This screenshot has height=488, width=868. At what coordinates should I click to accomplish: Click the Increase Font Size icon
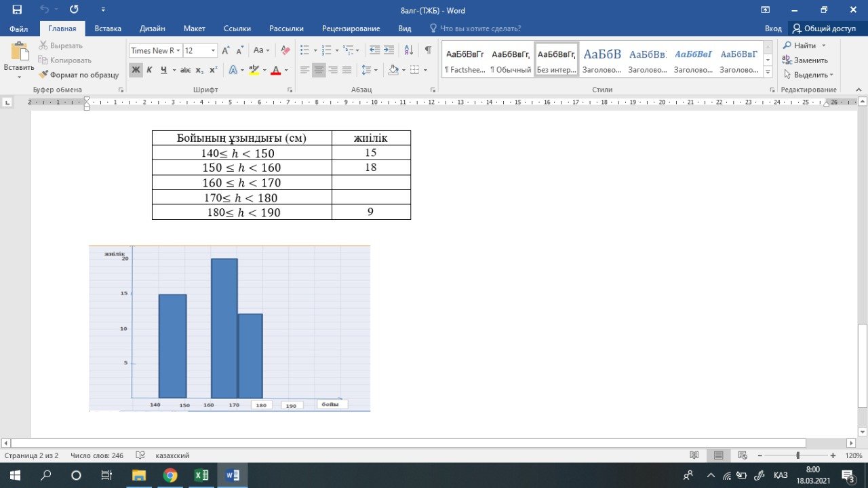226,50
